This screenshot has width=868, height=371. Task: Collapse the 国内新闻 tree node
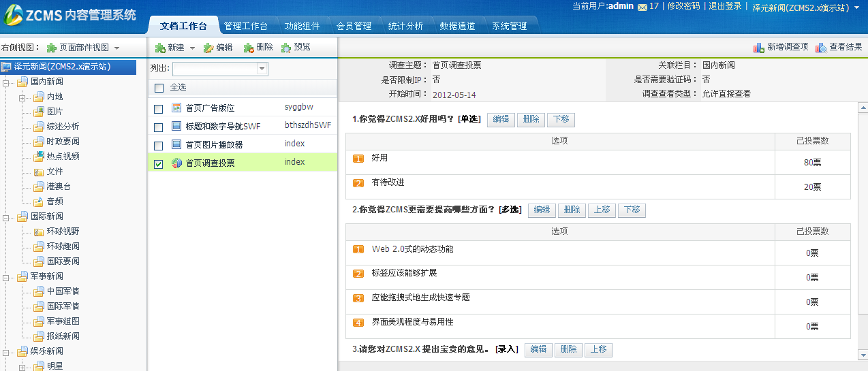(x=7, y=82)
